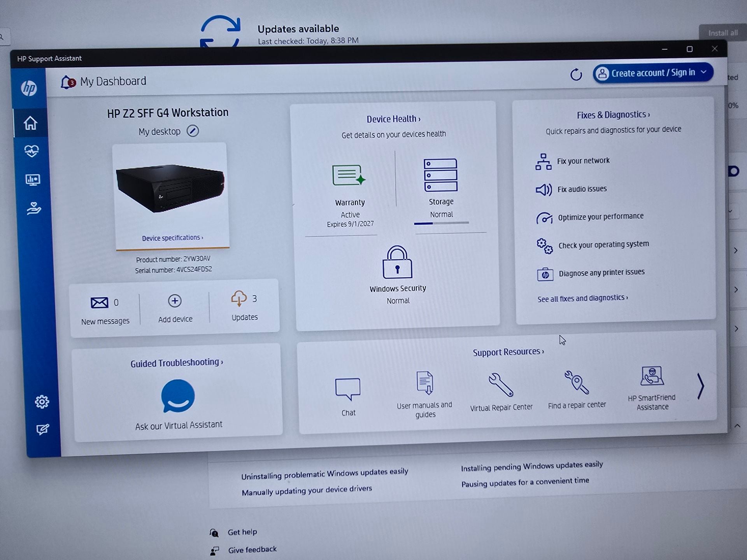Click the sync arrows icon in Windows Update
The image size is (747, 560).
(220, 32)
